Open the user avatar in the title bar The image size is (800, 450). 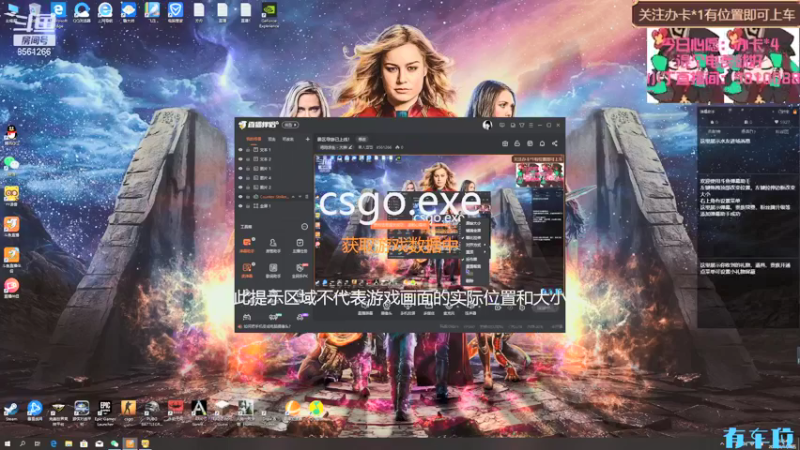pyautogui.click(x=487, y=125)
